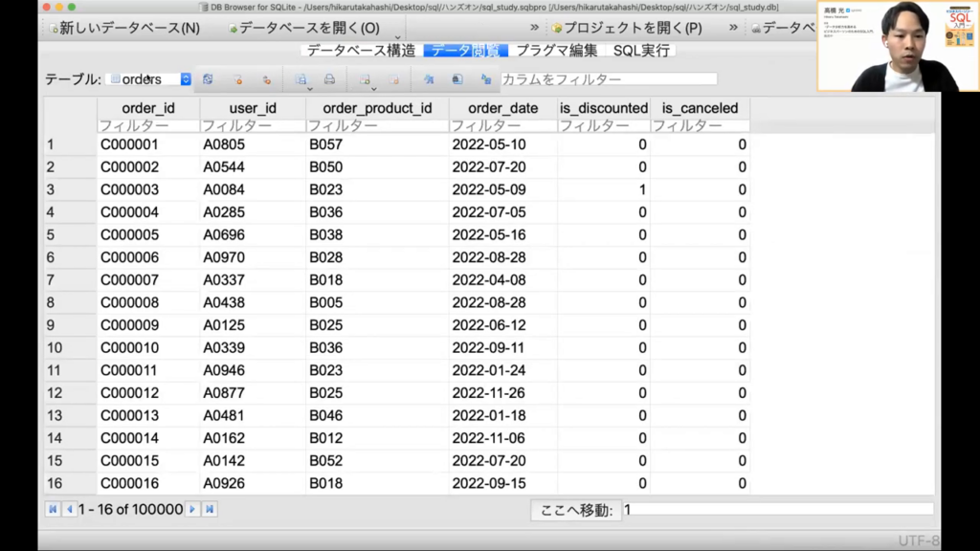Viewport: 980px width, 551px height.
Task: Sort by the is_discounted column header
Action: coord(603,108)
